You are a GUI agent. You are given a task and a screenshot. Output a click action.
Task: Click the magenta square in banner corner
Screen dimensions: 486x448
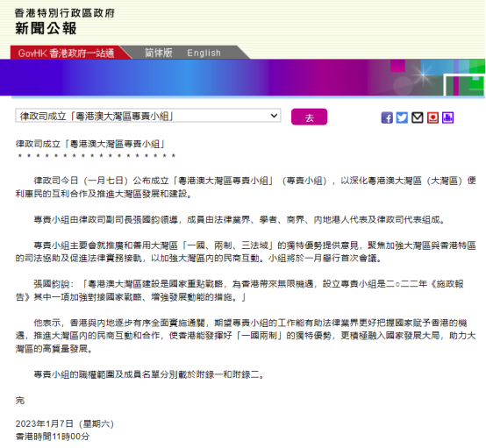pyautogui.click(x=397, y=66)
